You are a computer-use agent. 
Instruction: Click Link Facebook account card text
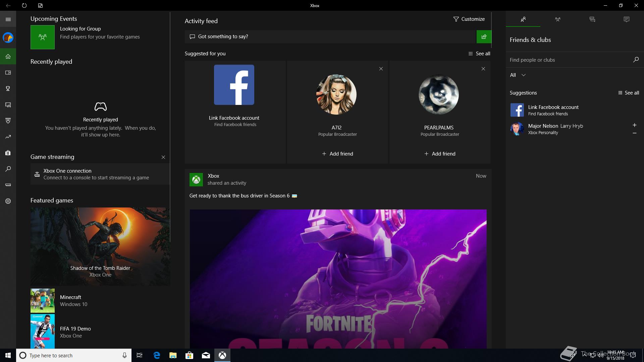pos(234,118)
